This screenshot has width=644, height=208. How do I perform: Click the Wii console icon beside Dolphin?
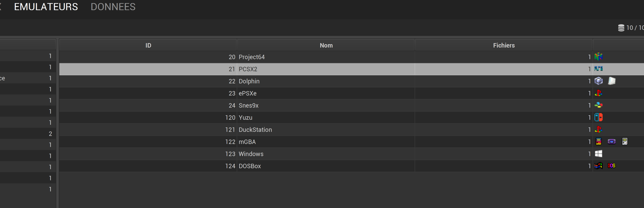(x=612, y=81)
